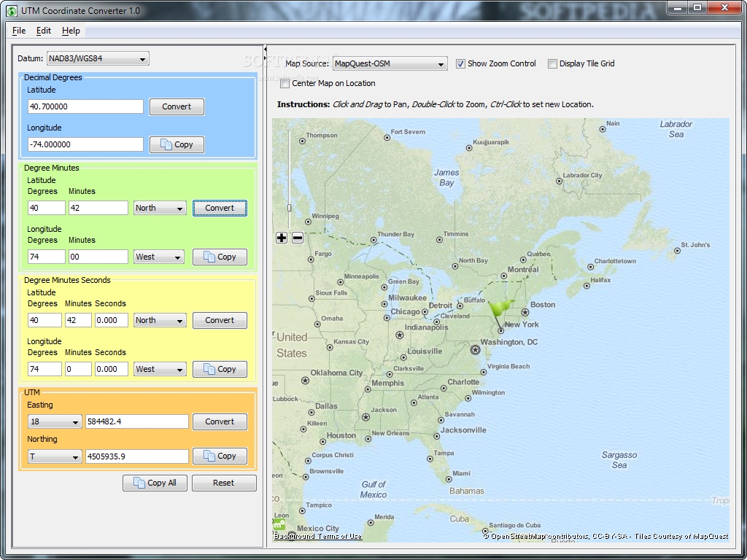Screen dimensions: 747x560
Task: Click the decimal Latitude field 40.700000
Action: [x=86, y=106]
